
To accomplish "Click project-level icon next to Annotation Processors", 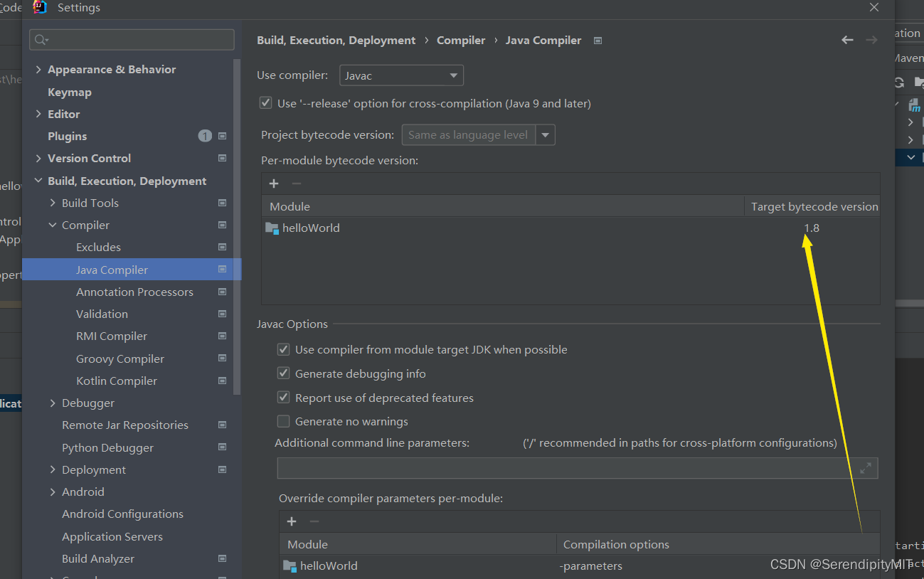I will point(222,292).
